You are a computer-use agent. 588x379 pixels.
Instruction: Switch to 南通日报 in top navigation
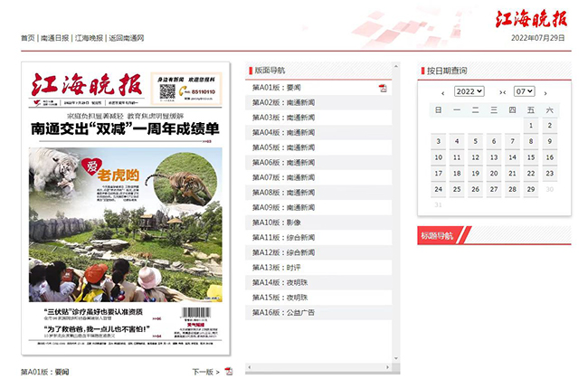pos(54,38)
